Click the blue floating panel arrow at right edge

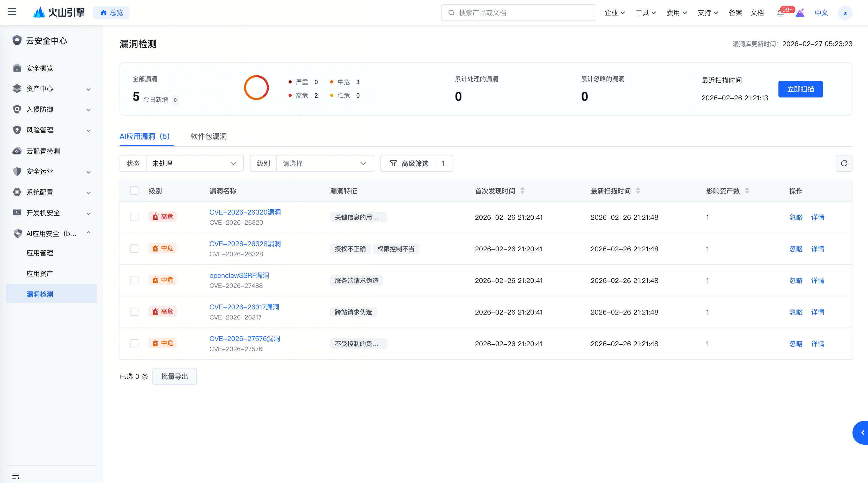point(862,433)
